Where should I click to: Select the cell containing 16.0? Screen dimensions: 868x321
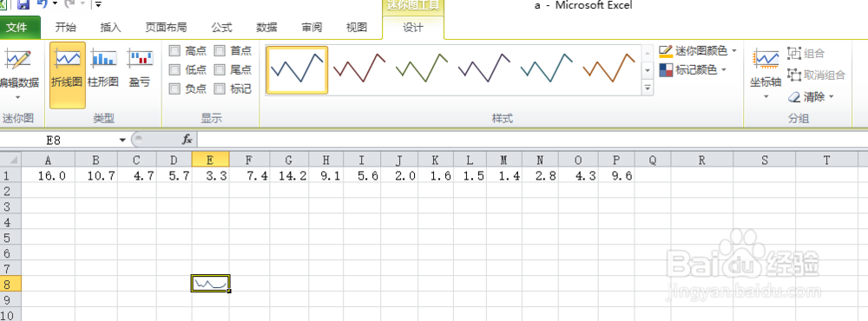pos(48,176)
